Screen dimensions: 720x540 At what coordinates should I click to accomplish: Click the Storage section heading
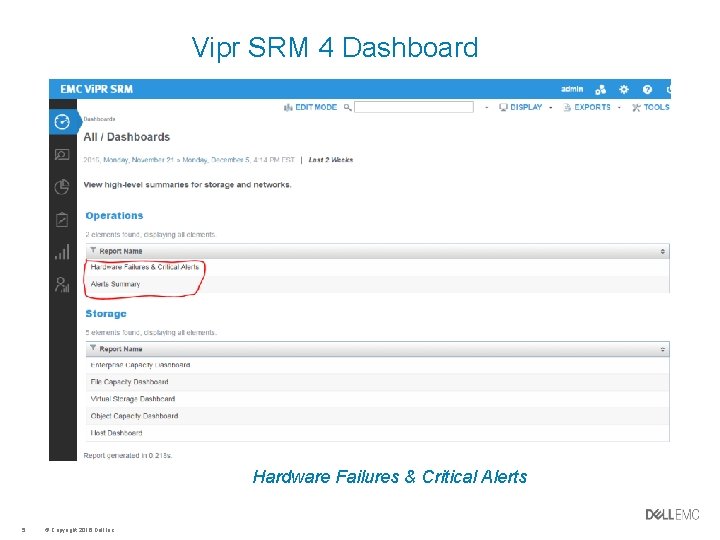coord(106,314)
